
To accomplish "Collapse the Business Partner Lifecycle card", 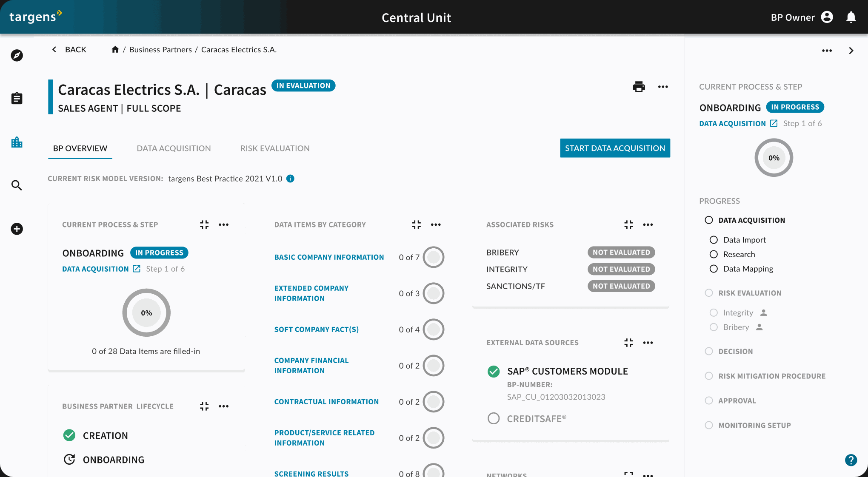I will pyautogui.click(x=204, y=406).
